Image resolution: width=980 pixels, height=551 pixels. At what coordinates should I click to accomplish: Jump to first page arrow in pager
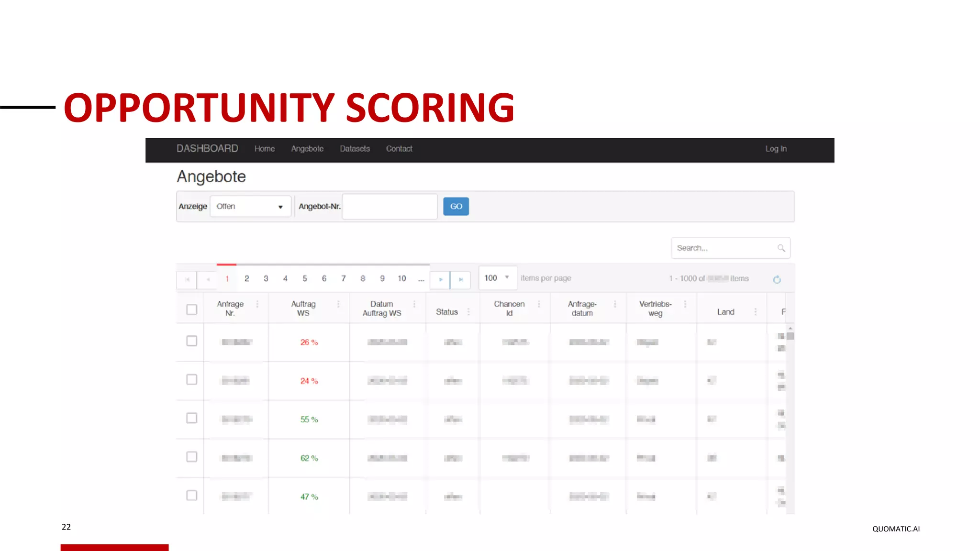[187, 279]
